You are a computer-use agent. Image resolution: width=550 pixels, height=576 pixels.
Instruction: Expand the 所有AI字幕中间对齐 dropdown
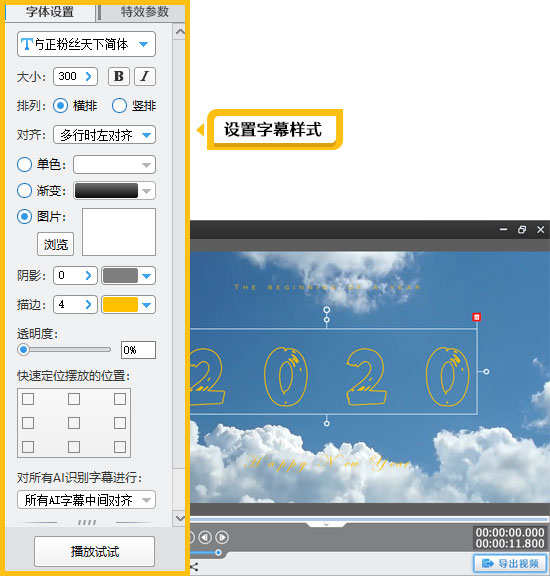[86, 500]
